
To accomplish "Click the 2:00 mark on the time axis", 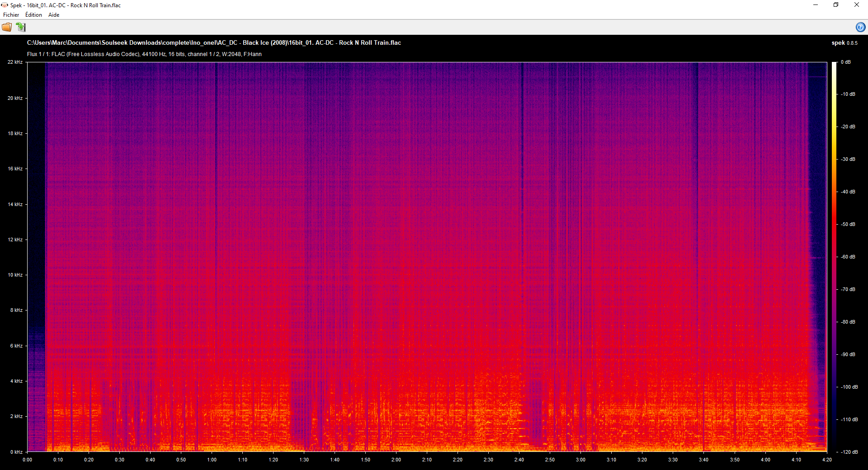I will pyautogui.click(x=396, y=460).
